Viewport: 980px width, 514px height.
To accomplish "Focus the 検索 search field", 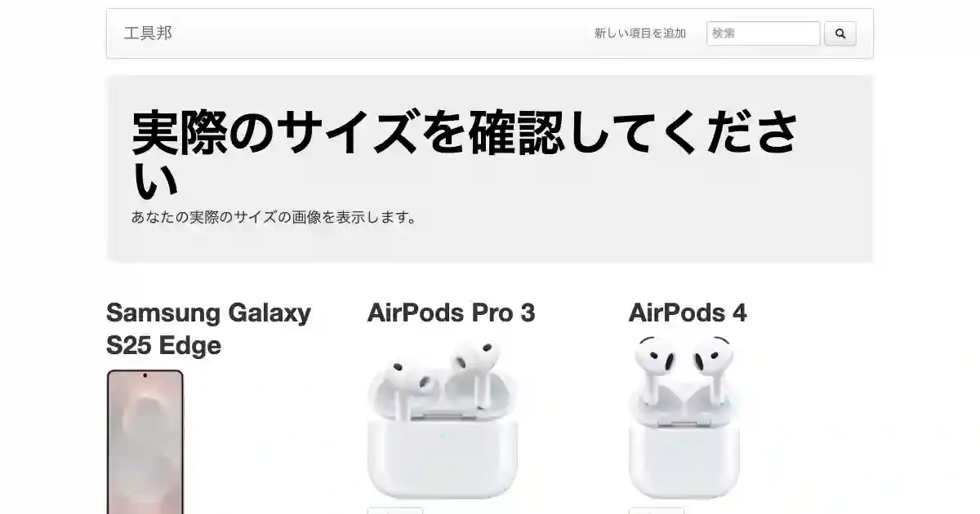I will coord(763,33).
